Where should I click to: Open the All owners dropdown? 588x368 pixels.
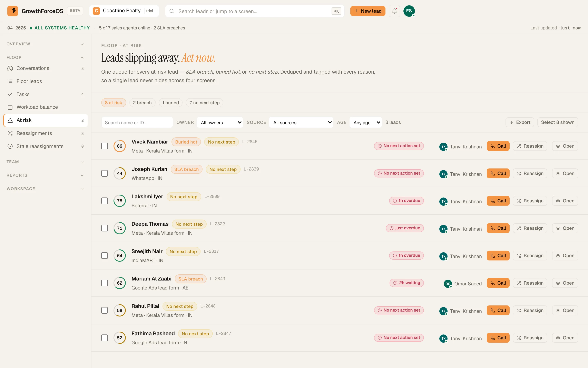pos(220,122)
